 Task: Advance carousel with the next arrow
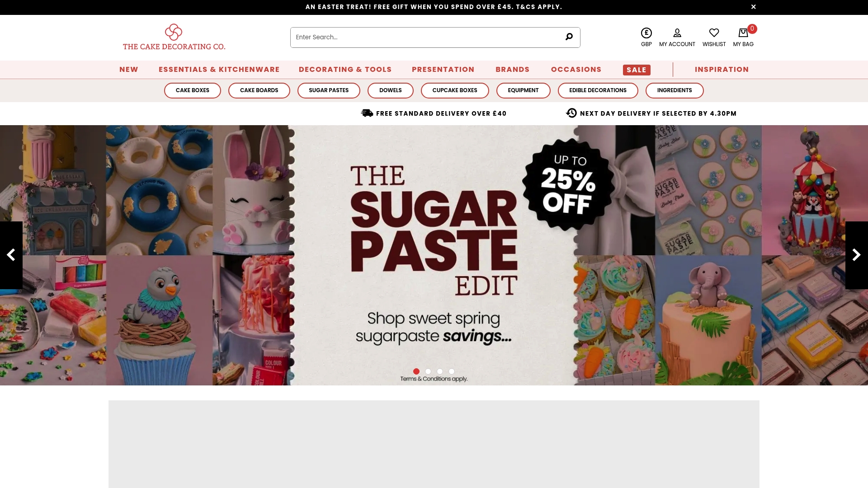pos(856,255)
